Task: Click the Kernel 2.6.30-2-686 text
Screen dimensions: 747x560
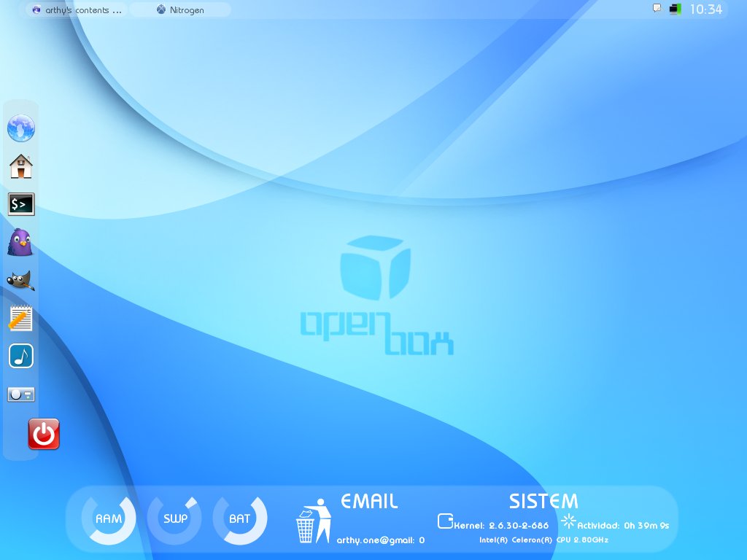Action: point(501,525)
